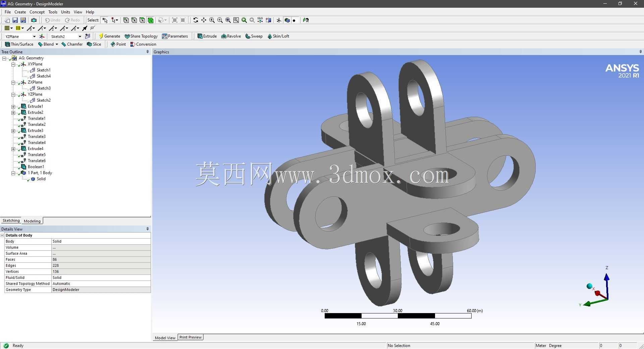Collapse the 1 Part, 1 Body node
Screen dimensions: 644x349
pyautogui.click(x=13, y=173)
